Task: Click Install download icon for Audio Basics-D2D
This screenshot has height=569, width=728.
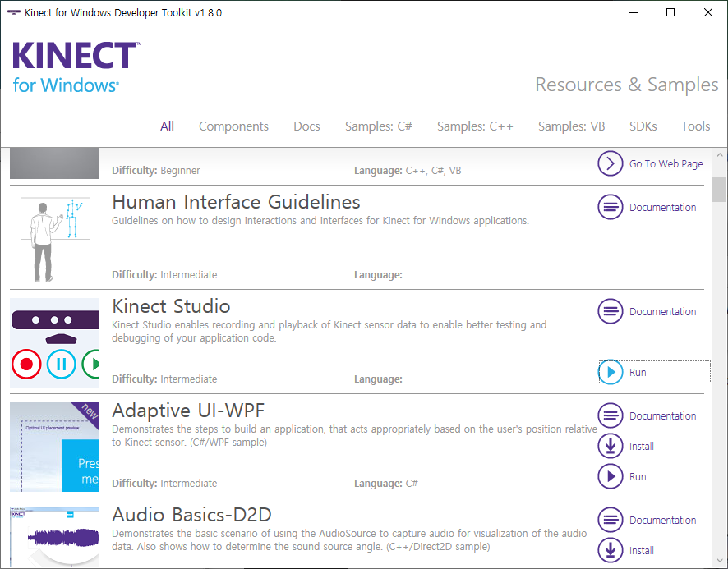Action: [610, 550]
